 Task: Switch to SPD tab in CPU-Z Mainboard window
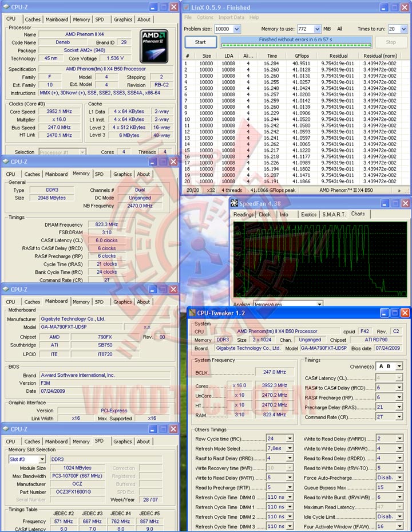[x=99, y=302]
